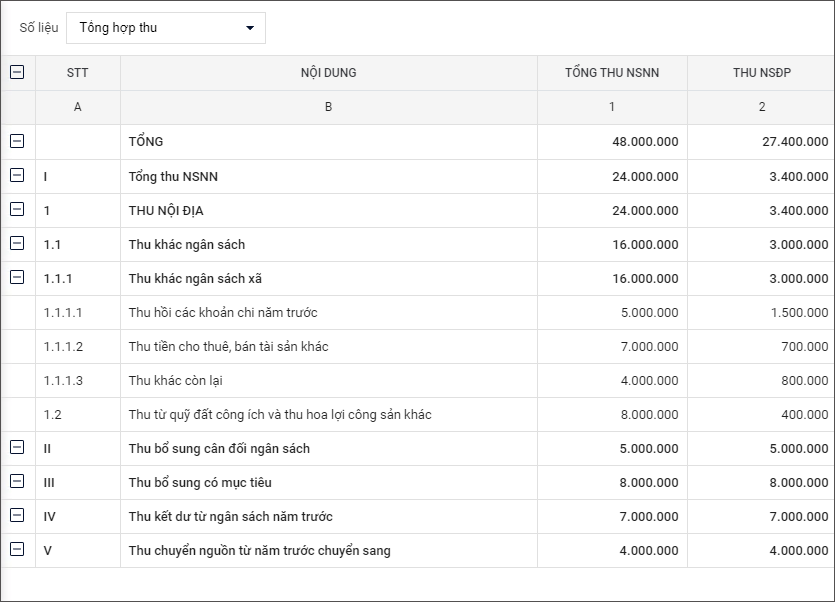Collapse the Tổng thu NSNN row
Screen dimensions: 835x602
(x=17, y=176)
